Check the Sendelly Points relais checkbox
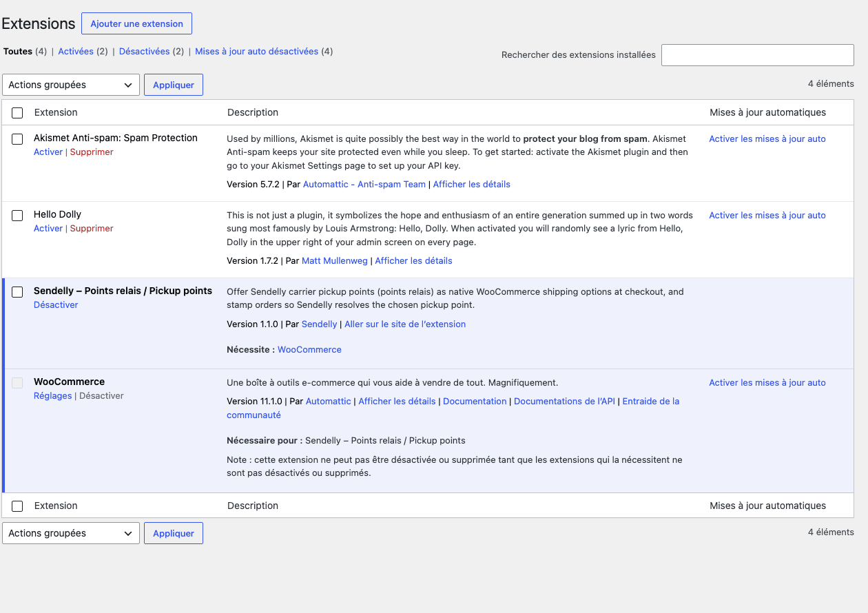The image size is (868, 613). [x=17, y=292]
